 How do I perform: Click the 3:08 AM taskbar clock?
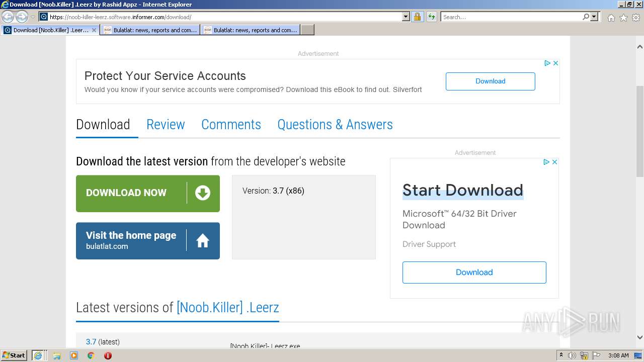618,355
